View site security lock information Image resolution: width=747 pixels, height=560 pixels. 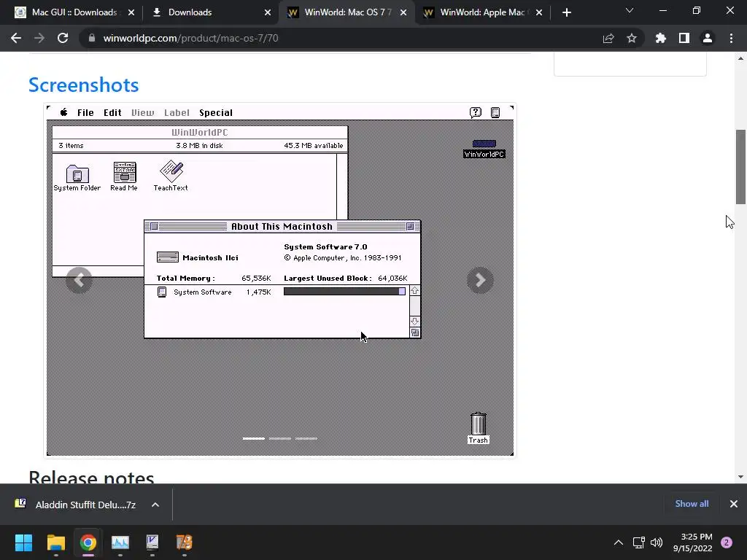tap(92, 38)
